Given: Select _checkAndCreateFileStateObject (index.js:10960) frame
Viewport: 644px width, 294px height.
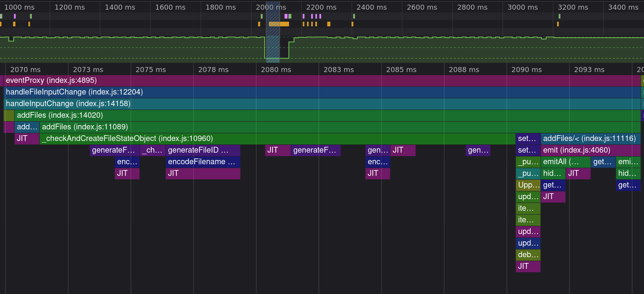Looking at the screenshot, I should 277,139.
